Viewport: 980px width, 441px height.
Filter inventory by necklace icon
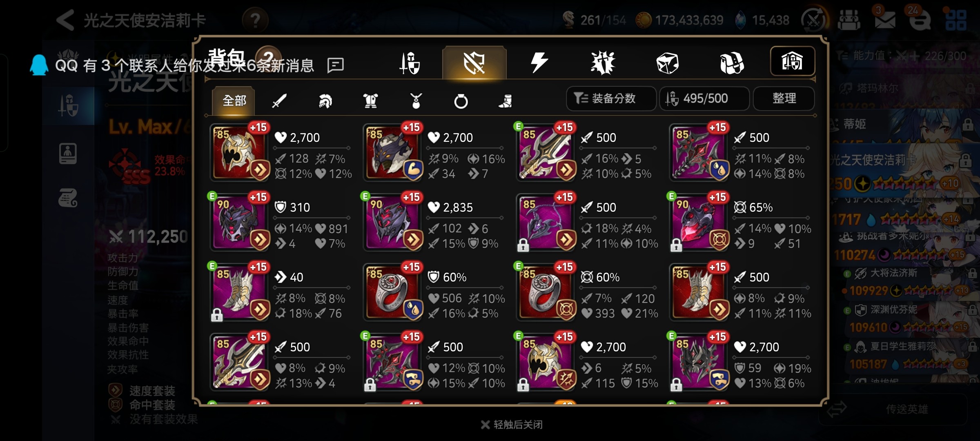tap(416, 100)
